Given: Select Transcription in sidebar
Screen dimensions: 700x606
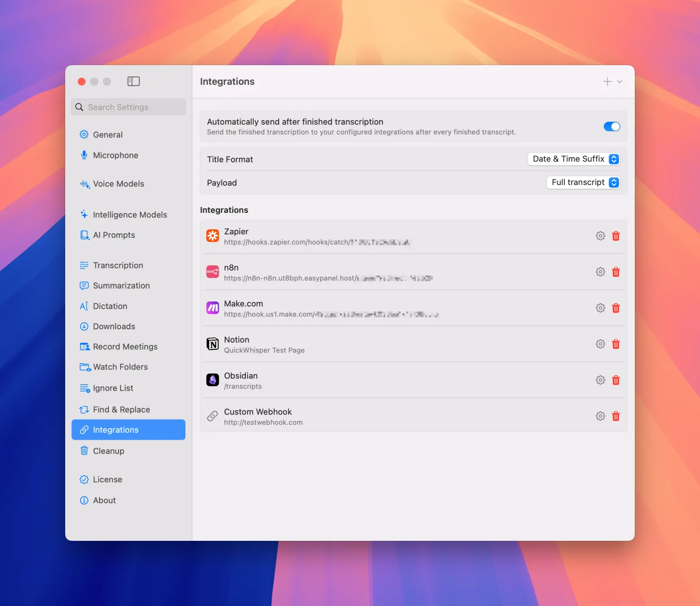Looking at the screenshot, I should coord(129,265).
